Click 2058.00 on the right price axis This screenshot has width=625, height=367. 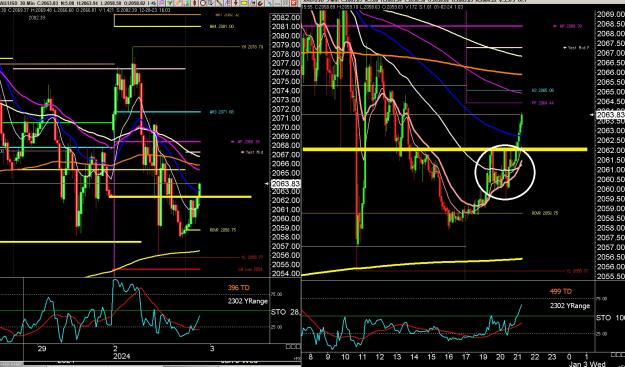click(611, 228)
